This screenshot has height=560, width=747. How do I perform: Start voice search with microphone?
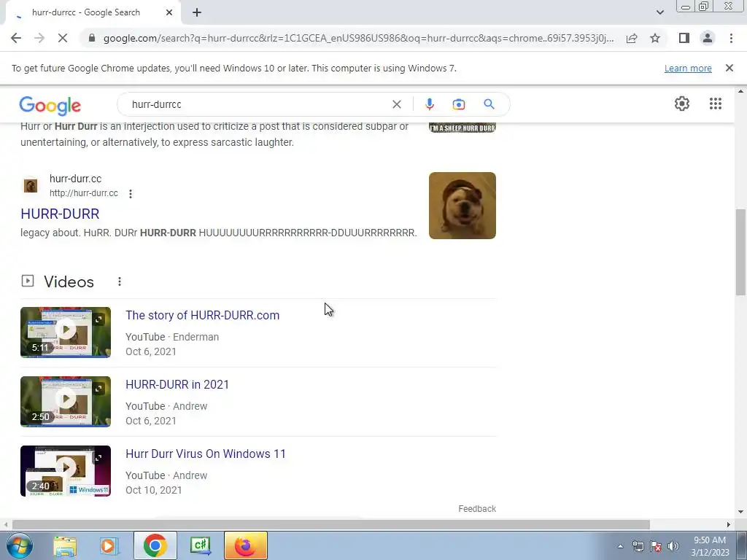(x=429, y=104)
